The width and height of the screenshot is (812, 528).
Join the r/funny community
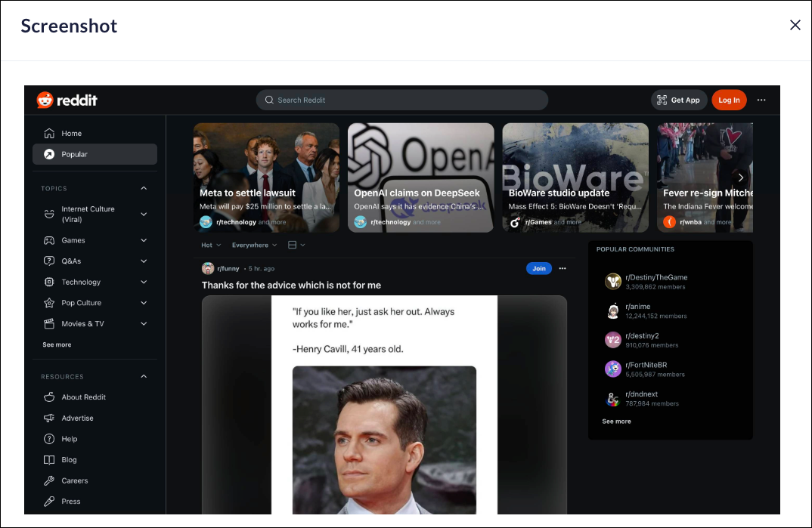(538, 268)
